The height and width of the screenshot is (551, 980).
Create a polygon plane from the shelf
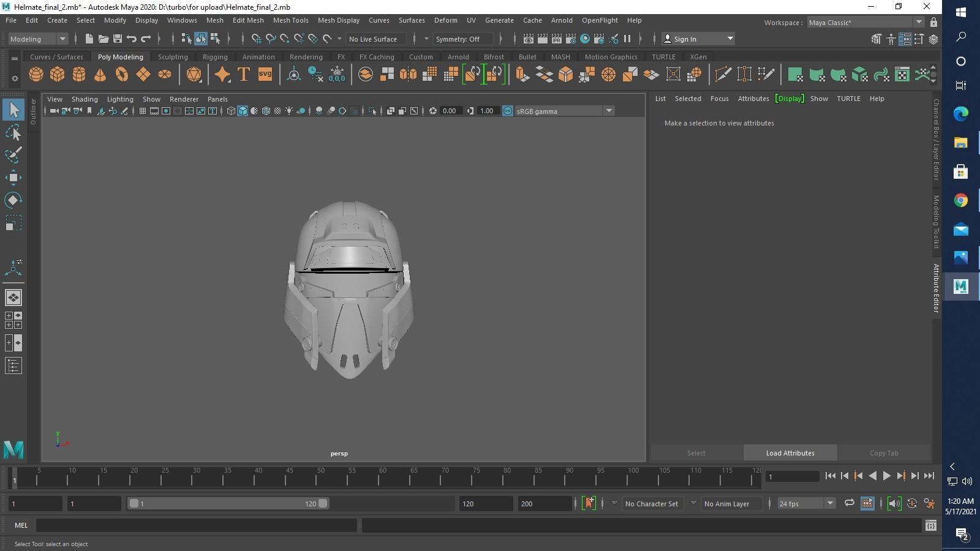coord(143,75)
